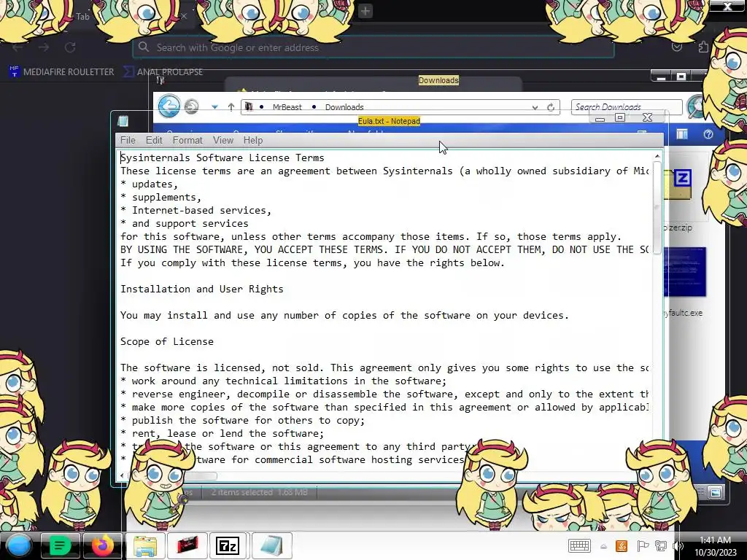Click the '* Internet-based services,' line in Notepad

tap(196, 210)
